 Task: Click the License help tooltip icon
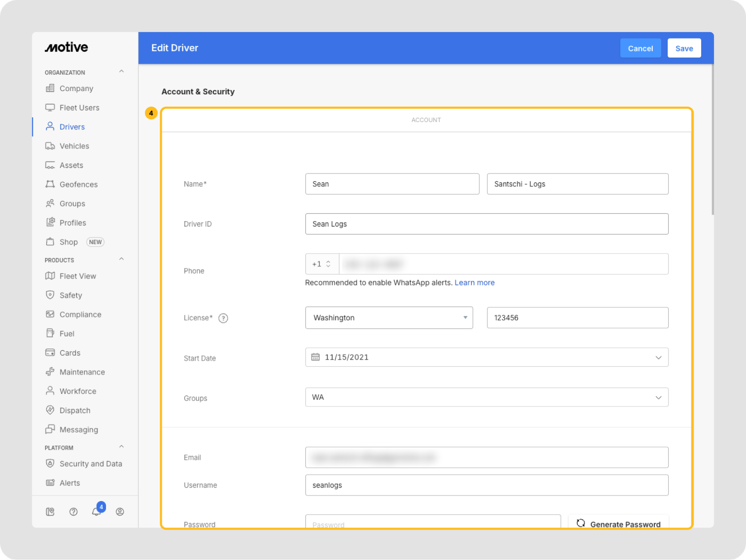223,318
